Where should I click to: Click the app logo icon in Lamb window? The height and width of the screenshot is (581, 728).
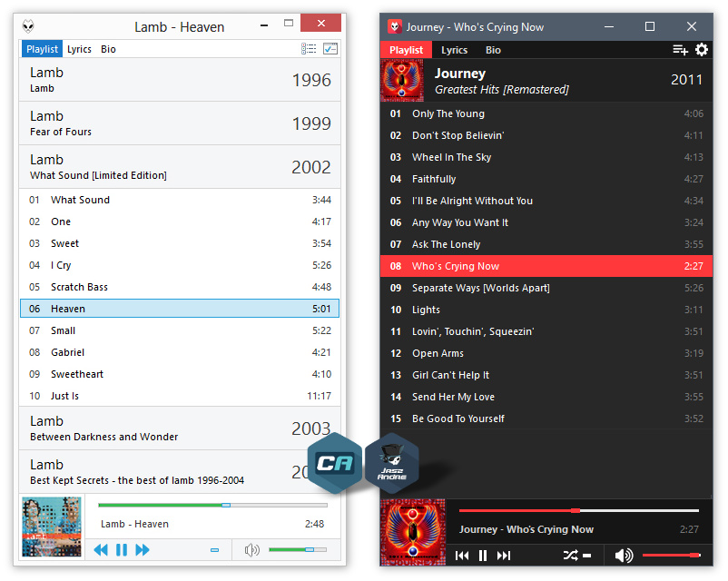[28, 26]
